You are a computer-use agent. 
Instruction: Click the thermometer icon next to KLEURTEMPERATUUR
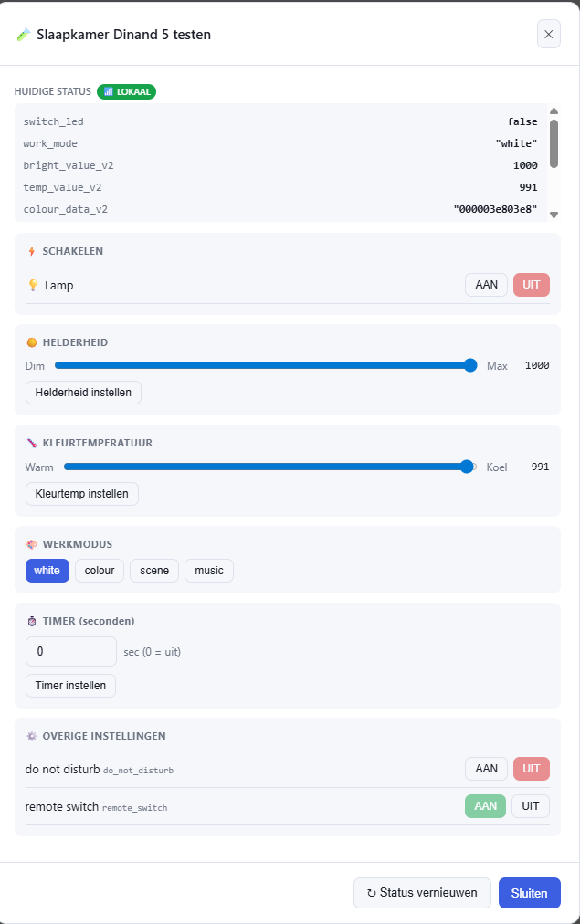click(32, 443)
